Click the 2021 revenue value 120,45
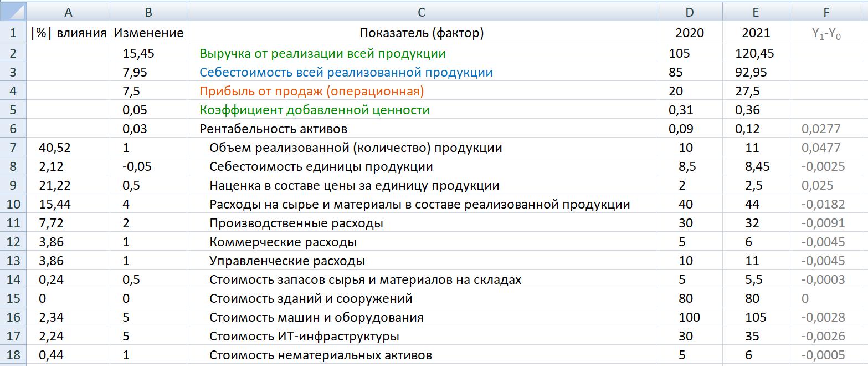This screenshot has height=366, width=868. click(x=756, y=54)
